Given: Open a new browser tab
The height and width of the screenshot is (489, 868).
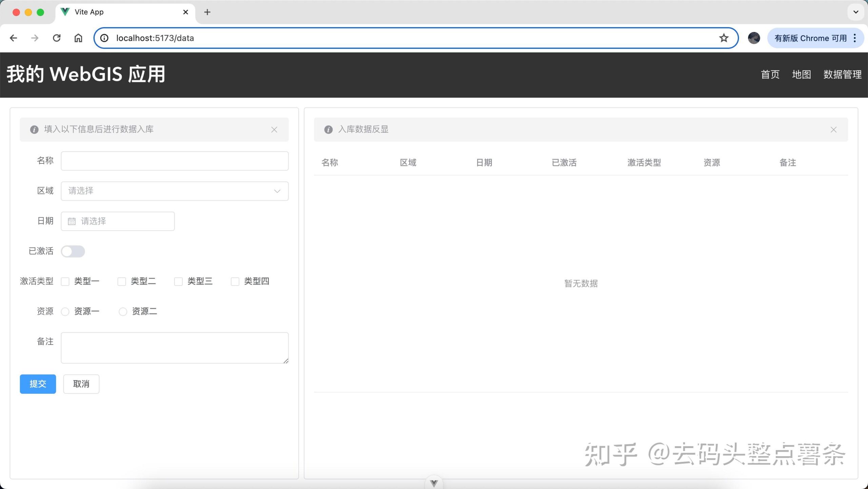Looking at the screenshot, I should 207,12.
